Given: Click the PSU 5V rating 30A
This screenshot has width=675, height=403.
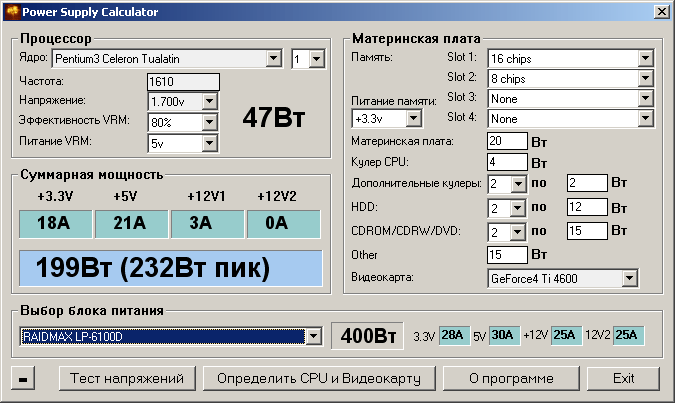Looking at the screenshot, I should pos(505,335).
